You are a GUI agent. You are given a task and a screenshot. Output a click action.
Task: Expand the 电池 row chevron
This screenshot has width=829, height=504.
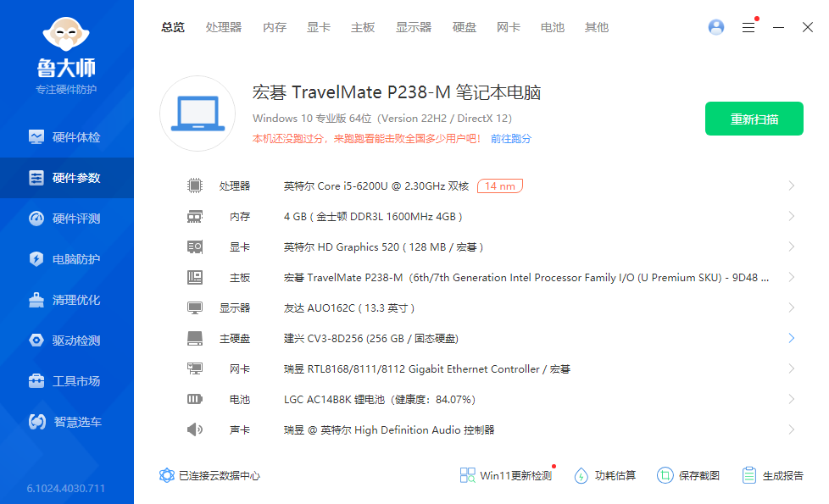[x=792, y=399]
